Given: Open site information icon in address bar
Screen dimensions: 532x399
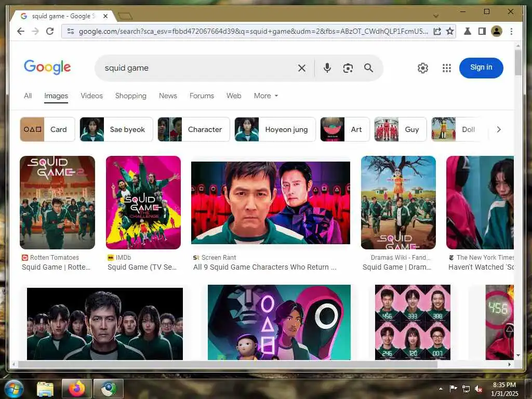Looking at the screenshot, I should click(71, 31).
